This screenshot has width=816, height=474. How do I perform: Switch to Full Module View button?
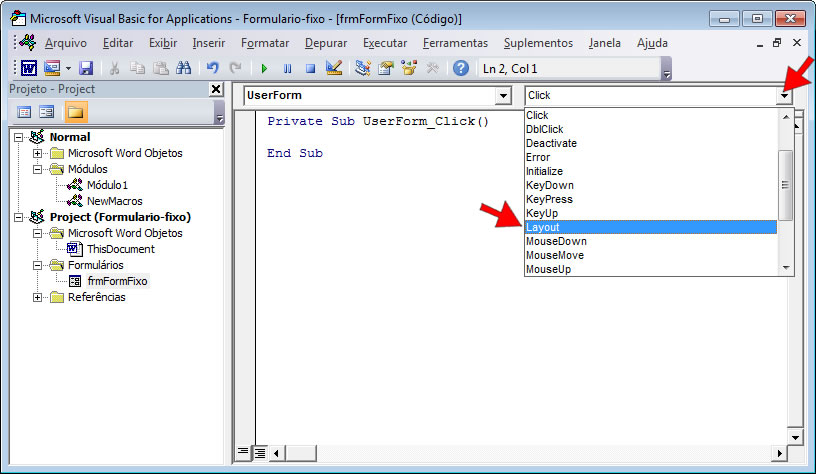point(260,453)
